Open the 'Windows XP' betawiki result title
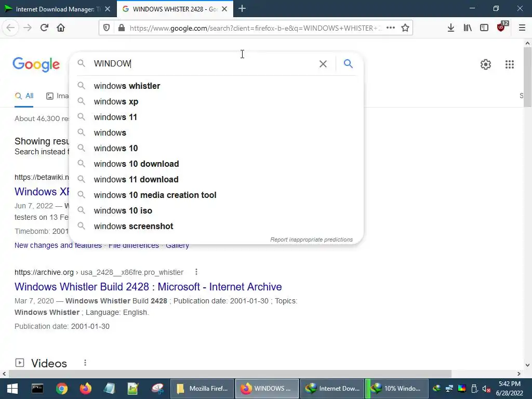532x399 pixels. (42, 192)
